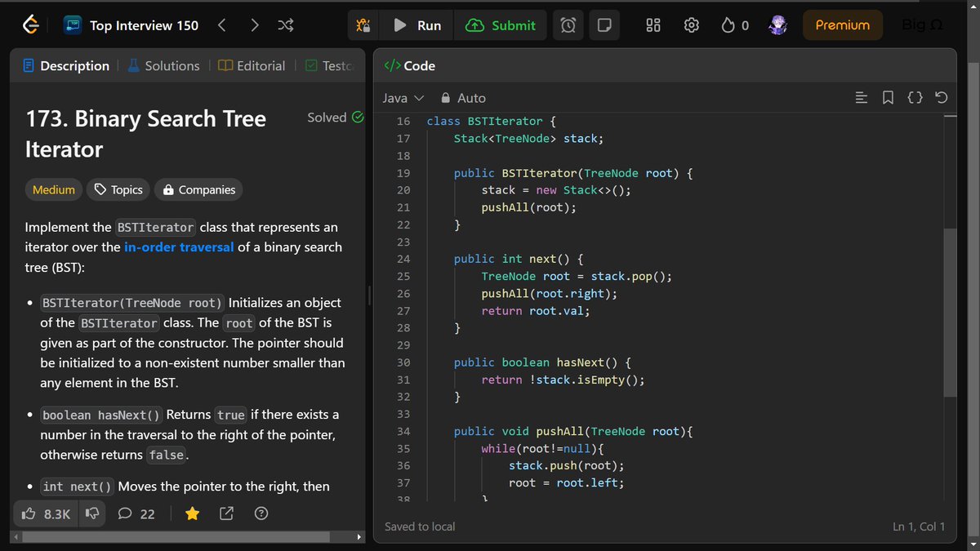Click line number 24 in the gutter
The image size is (980, 551).
coord(403,259)
